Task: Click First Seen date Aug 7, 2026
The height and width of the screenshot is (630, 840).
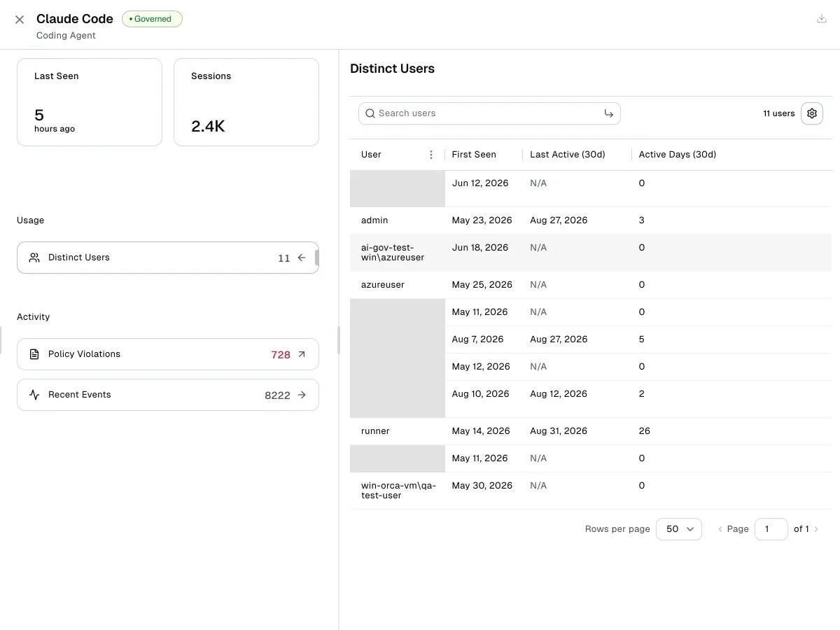Action: pos(478,339)
